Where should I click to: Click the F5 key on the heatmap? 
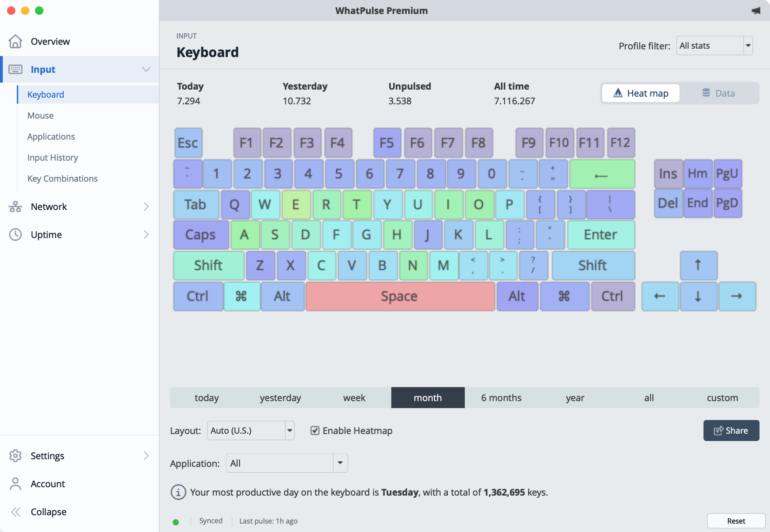point(387,143)
